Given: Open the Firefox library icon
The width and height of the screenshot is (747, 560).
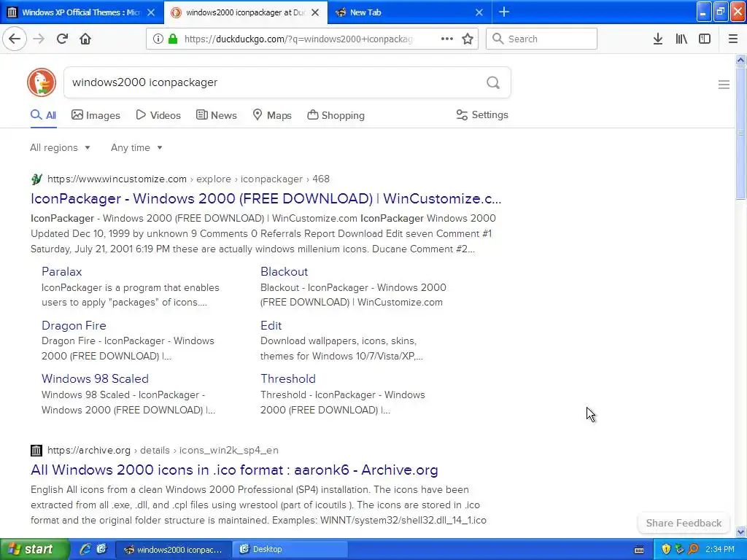Looking at the screenshot, I should (x=681, y=39).
